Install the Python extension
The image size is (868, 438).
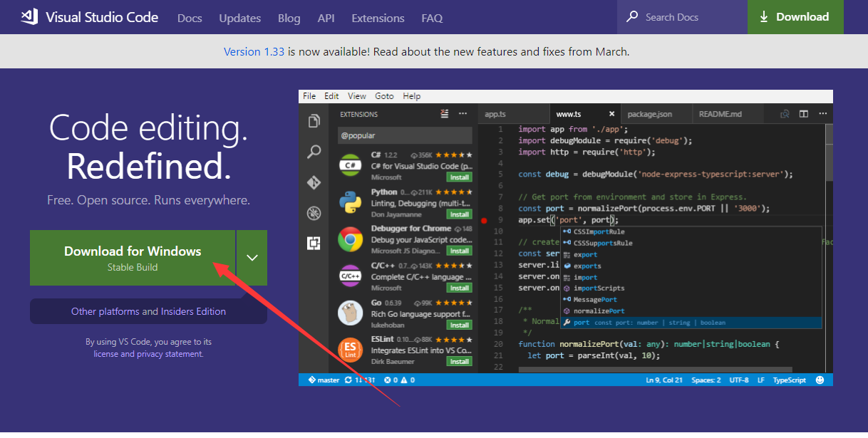[x=458, y=214]
